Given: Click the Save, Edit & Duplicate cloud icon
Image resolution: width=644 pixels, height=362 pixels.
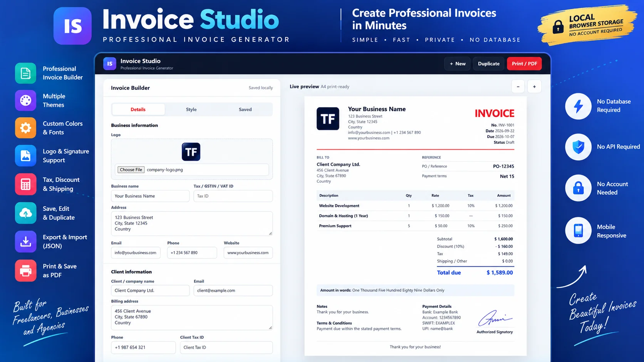Looking at the screenshot, I should [25, 213].
